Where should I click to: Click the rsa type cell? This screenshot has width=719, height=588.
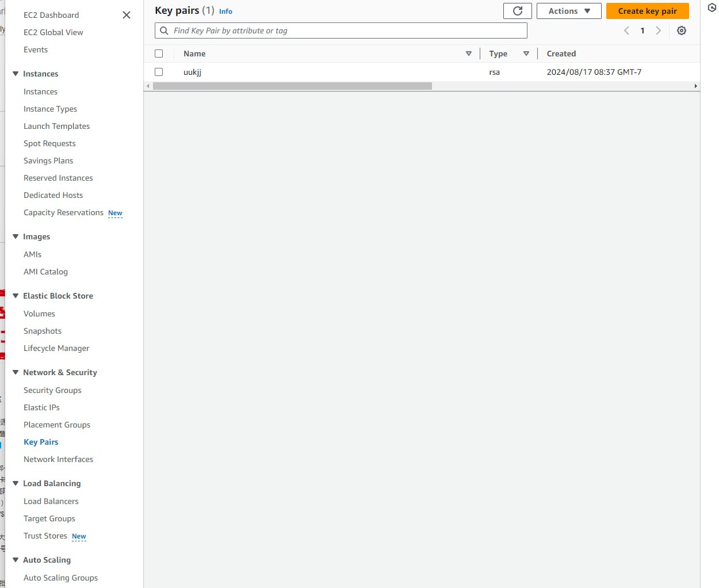[494, 72]
